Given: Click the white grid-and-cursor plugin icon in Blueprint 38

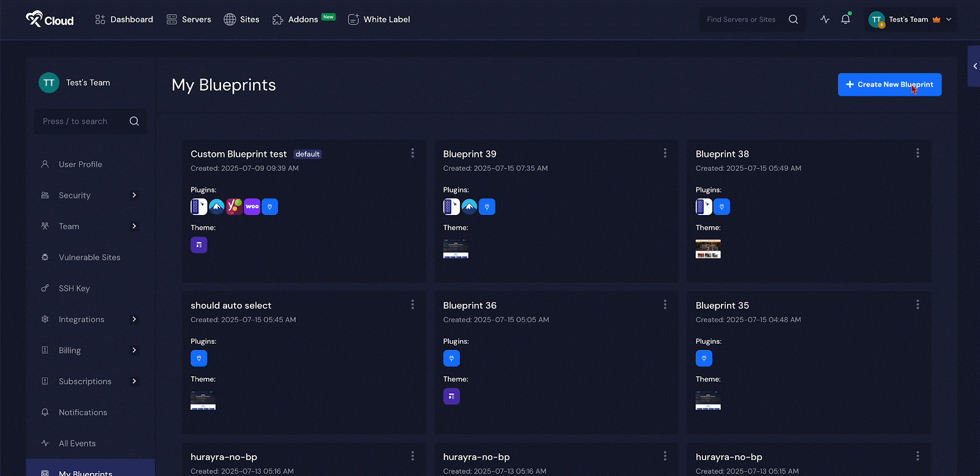Looking at the screenshot, I should [x=704, y=206].
